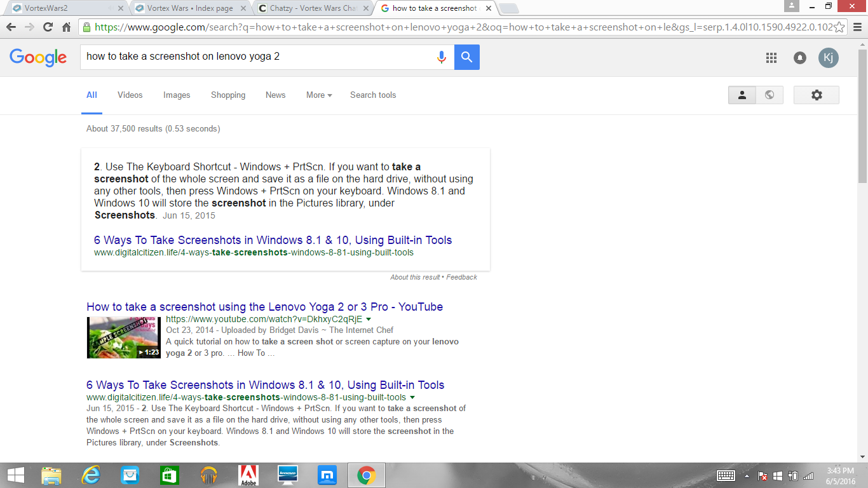Open the featured snippet 6 Ways title link
Image resolution: width=868 pixels, height=488 pixels.
(273, 240)
